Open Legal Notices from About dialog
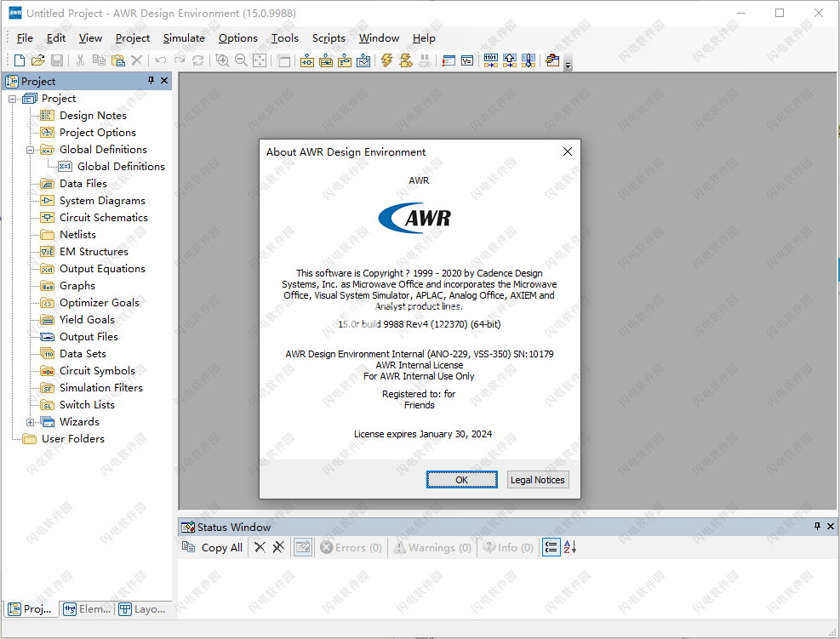840x639 pixels. click(x=537, y=480)
